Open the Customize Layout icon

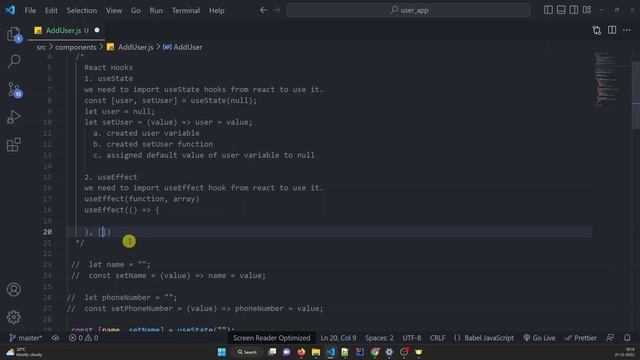587,10
